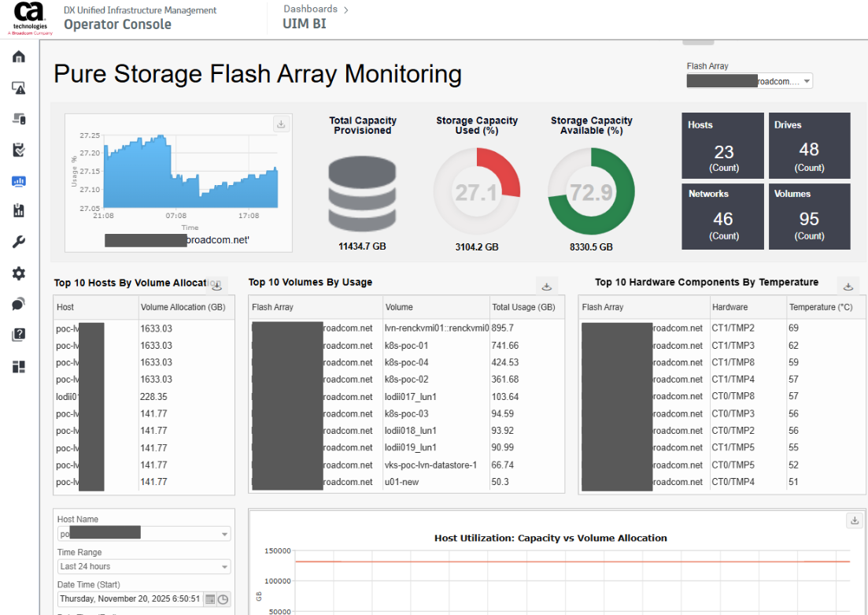Open the Inventory devices sidebar icon
The width and height of the screenshot is (868, 615).
19,119
